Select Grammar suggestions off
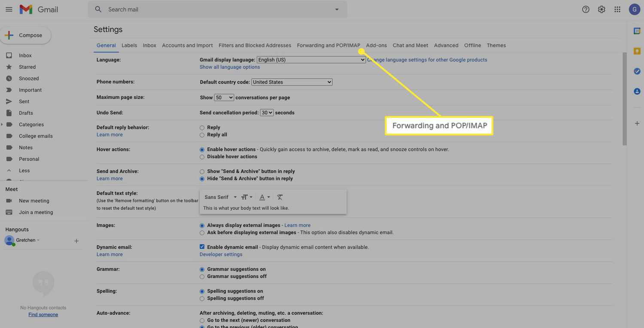 pyautogui.click(x=202, y=276)
